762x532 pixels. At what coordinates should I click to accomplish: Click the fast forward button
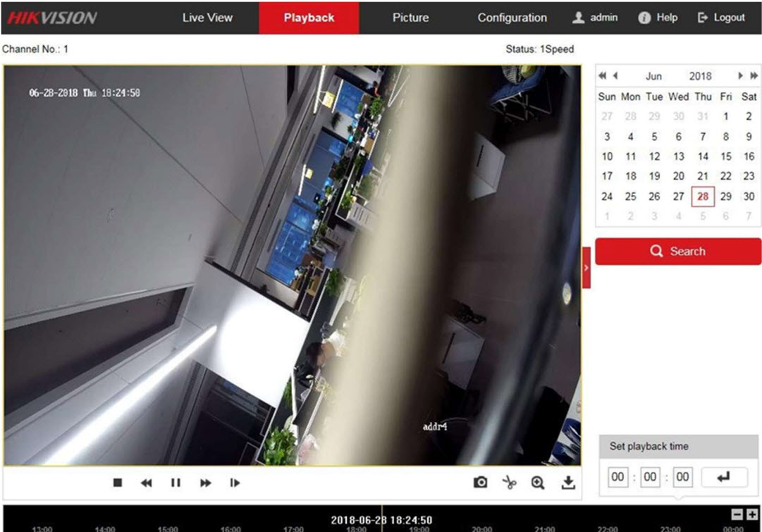point(205,483)
